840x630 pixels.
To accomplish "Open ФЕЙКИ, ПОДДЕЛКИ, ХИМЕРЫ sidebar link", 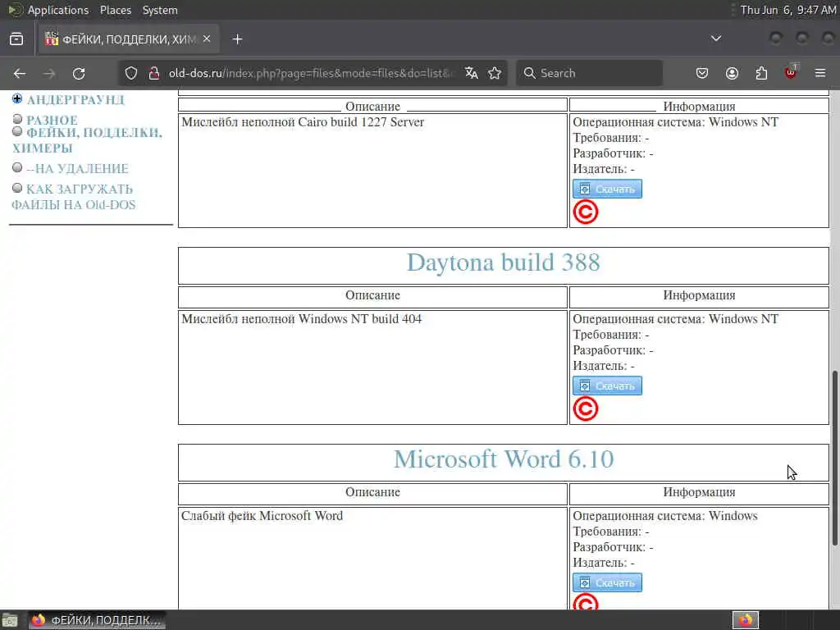I will pyautogui.click(x=87, y=140).
